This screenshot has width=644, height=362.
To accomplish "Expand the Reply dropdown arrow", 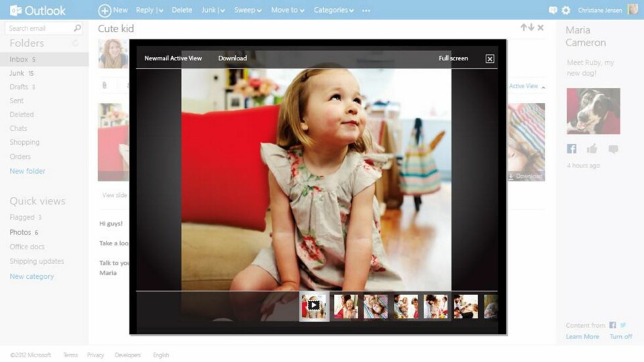I will (x=160, y=11).
